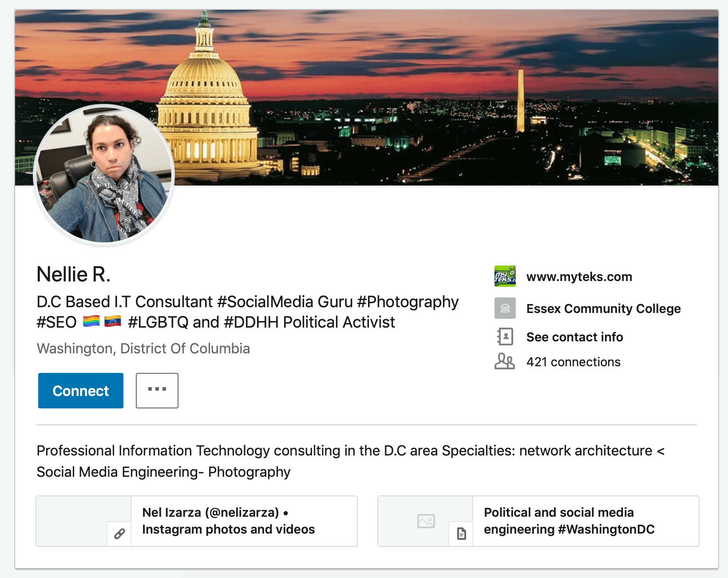Open the www.myteks.com company link
This screenshot has width=728, height=578.
click(x=579, y=277)
